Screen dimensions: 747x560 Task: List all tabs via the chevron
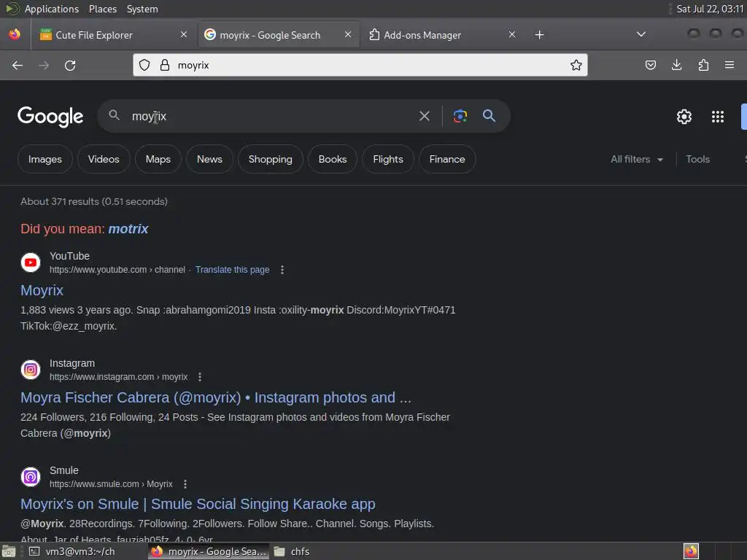(641, 34)
